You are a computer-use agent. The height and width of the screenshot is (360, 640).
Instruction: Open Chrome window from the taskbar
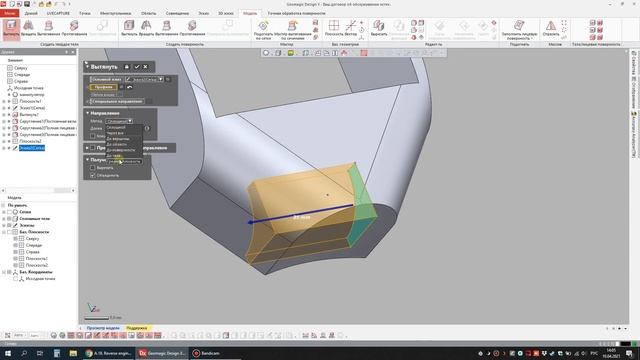click(x=108, y=353)
